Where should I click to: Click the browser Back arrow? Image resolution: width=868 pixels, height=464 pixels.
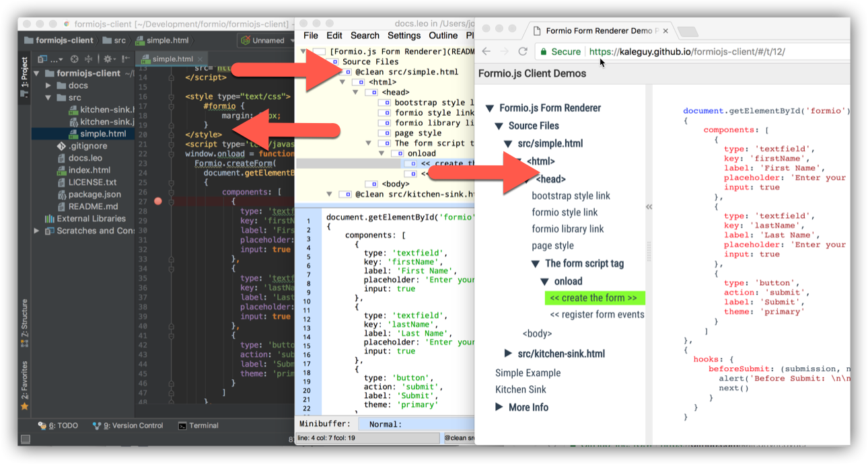486,51
